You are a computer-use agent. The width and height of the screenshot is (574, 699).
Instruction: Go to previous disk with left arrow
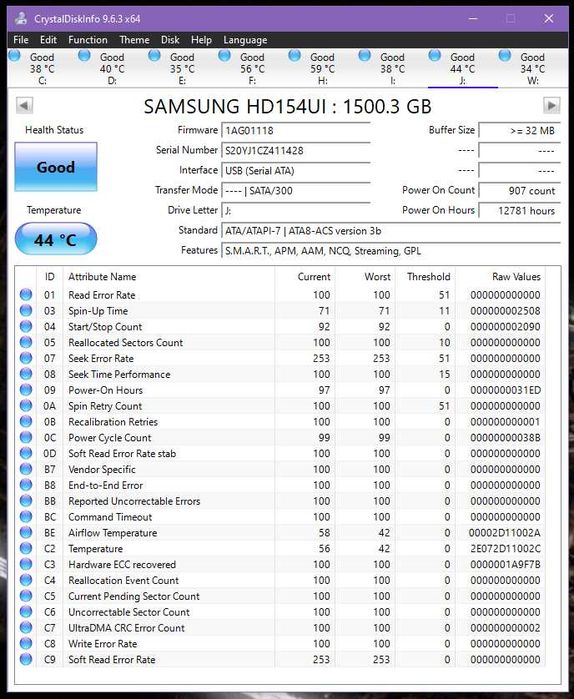(24, 106)
